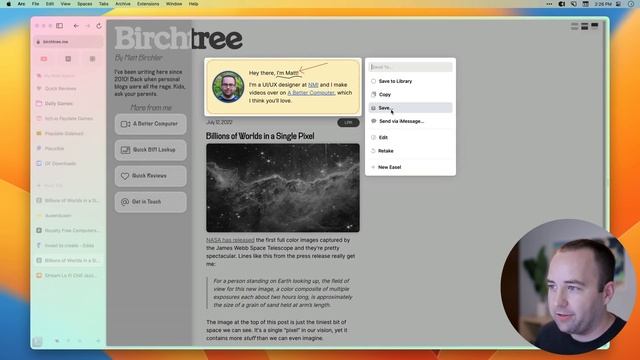Click the Birchtree site logo
Image resolution: width=640 pixels, height=360 pixels.
tap(178, 38)
